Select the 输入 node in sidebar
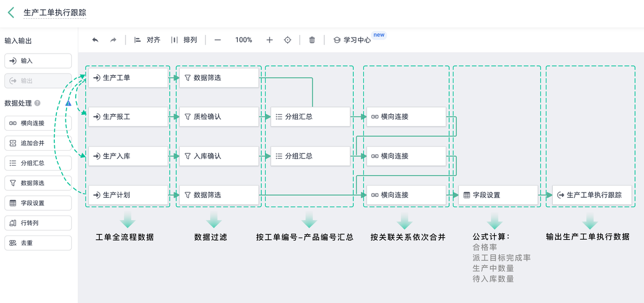The image size is (644, 303). pyautogui.click(x=38, y=61)
